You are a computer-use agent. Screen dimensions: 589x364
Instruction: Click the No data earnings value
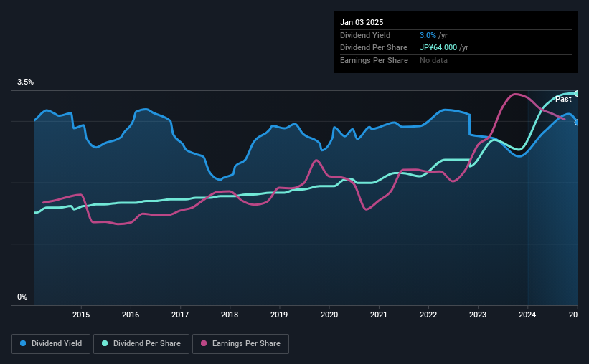[433, 60]
